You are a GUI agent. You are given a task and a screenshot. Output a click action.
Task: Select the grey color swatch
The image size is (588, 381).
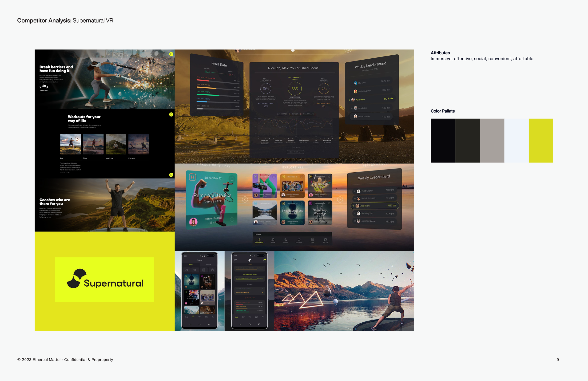point(492,141)
